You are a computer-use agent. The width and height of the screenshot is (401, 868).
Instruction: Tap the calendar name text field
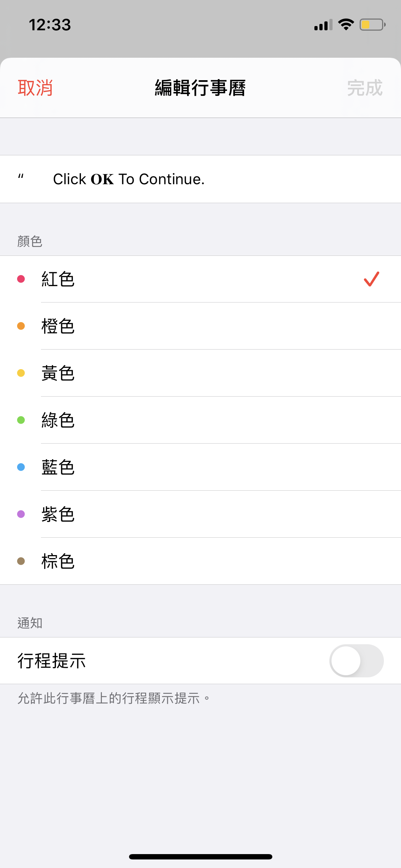coord(200,179)
